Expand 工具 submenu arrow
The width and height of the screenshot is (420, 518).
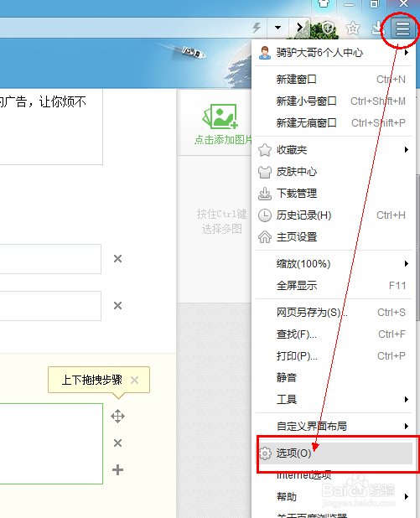pyautogui.click(x=406, y=400)
